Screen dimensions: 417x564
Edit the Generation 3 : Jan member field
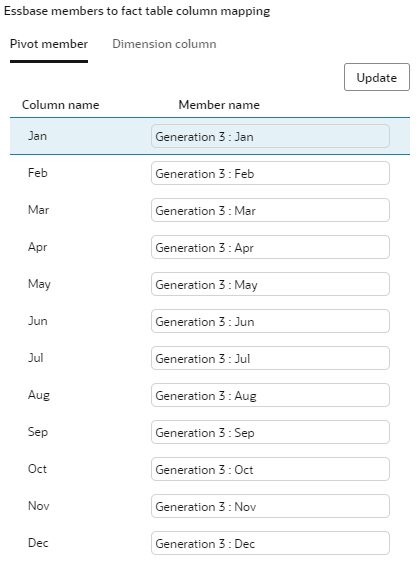coord(270,136)
